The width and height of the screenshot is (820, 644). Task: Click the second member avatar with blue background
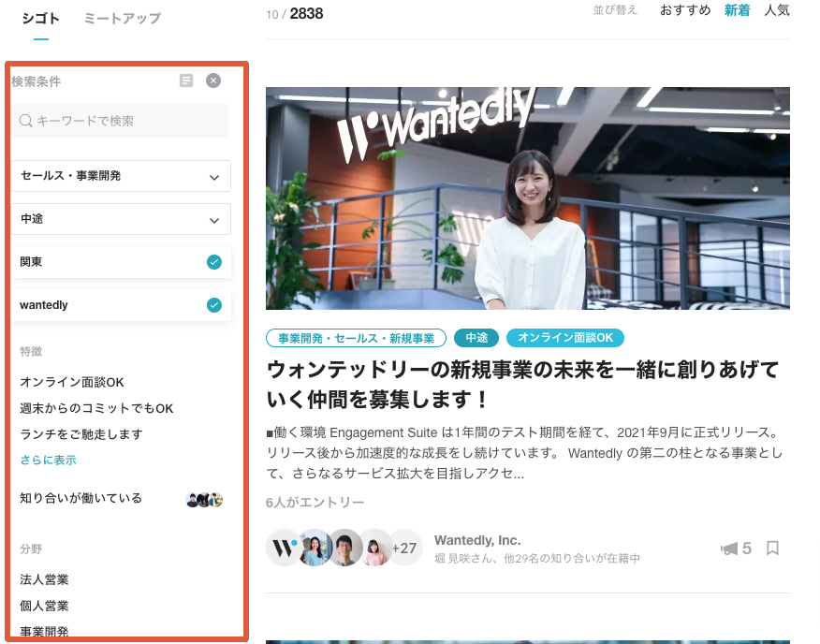tap(315, 548)
